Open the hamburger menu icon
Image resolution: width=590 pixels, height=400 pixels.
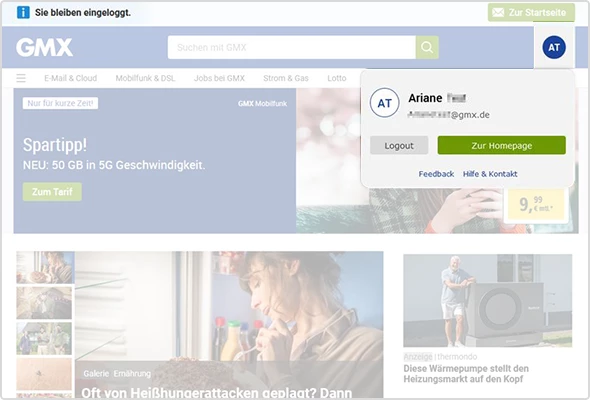pos(21,78)
